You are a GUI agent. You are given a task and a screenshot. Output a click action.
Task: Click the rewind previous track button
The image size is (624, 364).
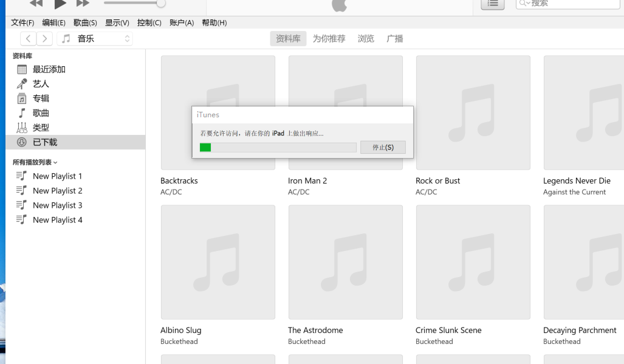click(36, 3)
